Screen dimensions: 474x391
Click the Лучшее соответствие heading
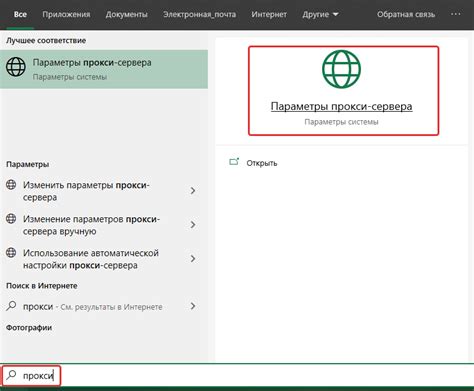coord(46,41)
